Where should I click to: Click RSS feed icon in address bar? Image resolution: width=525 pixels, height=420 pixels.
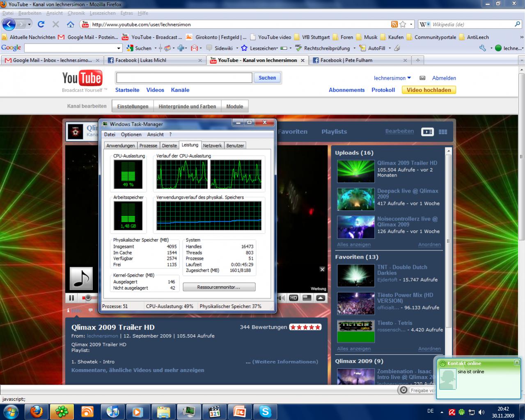(394, 24)
